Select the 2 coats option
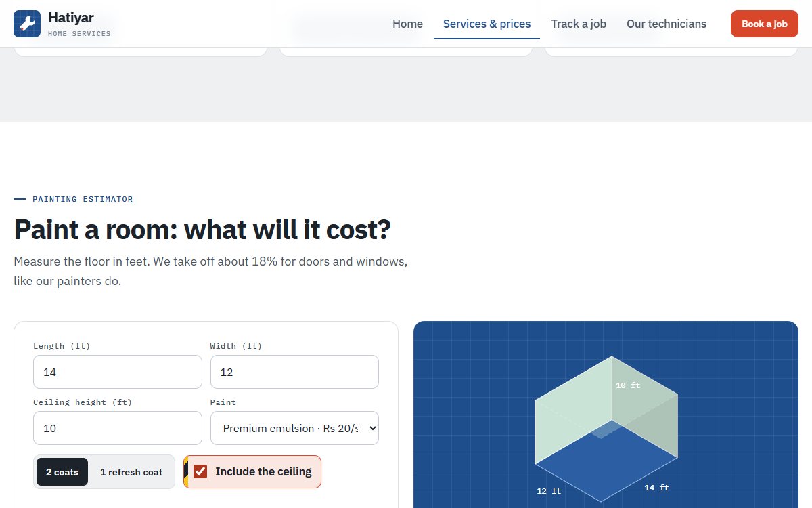The height and width of the screenshot is (508, 812). (x=62, y=472)
